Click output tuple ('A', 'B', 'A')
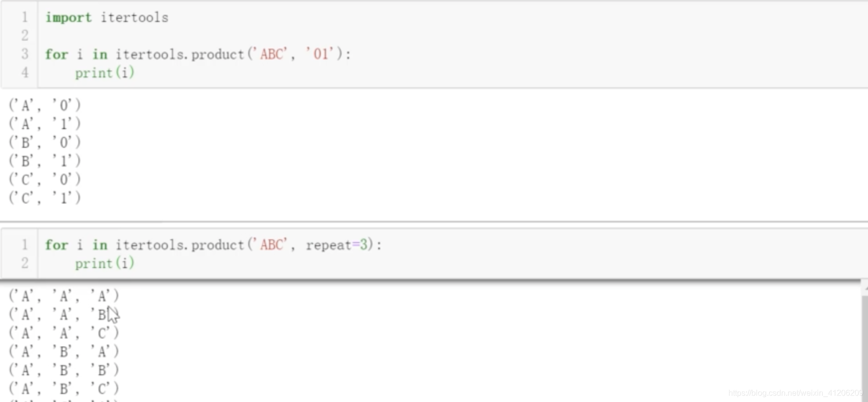The image size is (868, 402). [x=64, y=351]
